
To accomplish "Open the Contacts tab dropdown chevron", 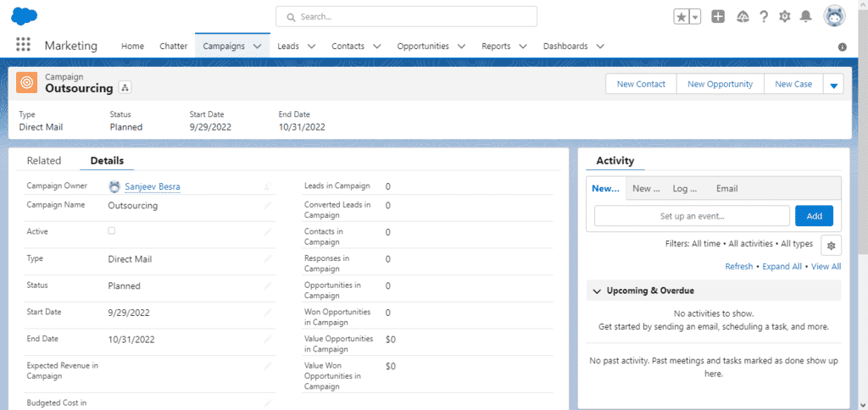I will pos(377,47).
